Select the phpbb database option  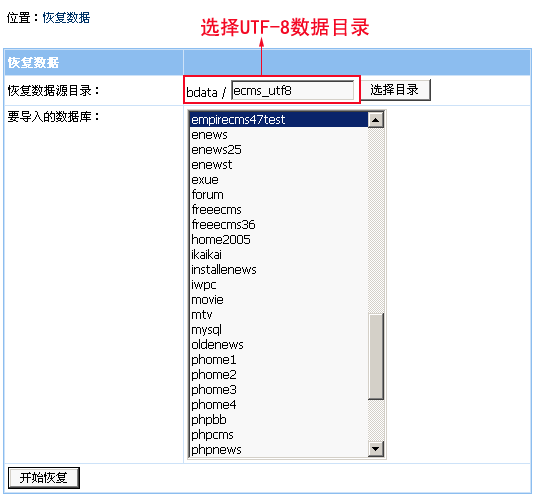coord(279,420)
